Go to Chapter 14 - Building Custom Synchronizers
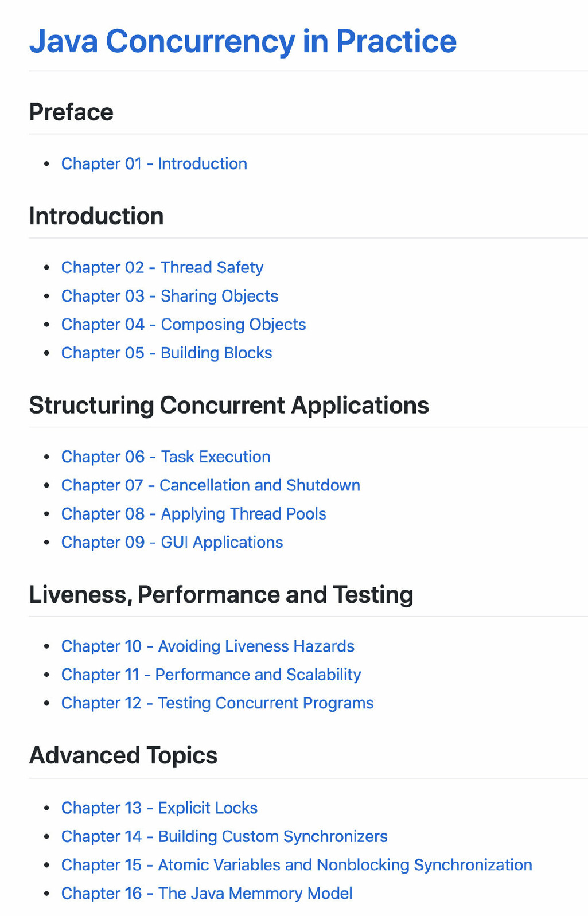The height and width of the screenshot is (916, 588). [x=224, y=837]
